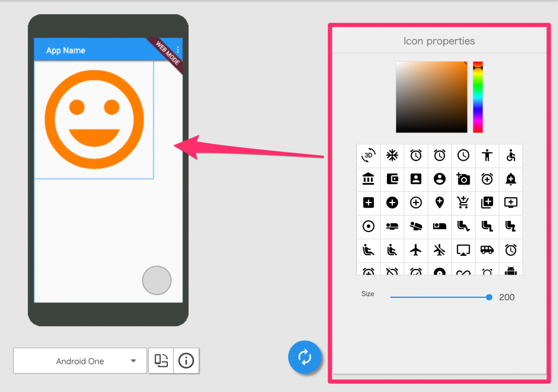Select the 3D rotation icon
The width and height of the screenshot is (558, 392).
[x=368, y=155]
